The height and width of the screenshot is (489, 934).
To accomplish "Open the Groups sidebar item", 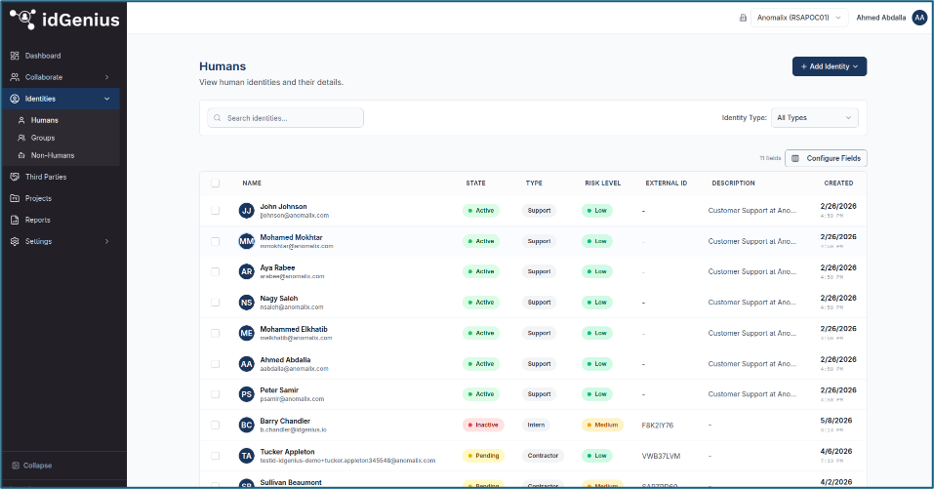I will click(43, 138).
